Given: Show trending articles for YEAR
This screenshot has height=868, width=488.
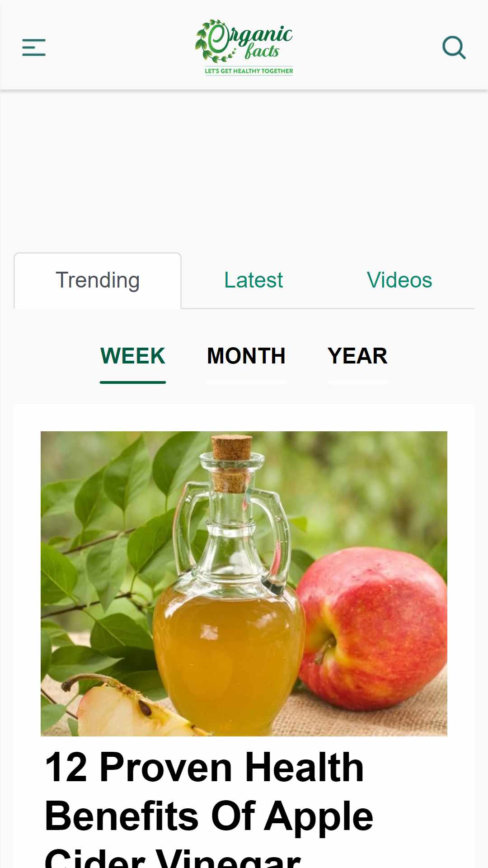Looking at the screenshot, I should pos(357,356).
